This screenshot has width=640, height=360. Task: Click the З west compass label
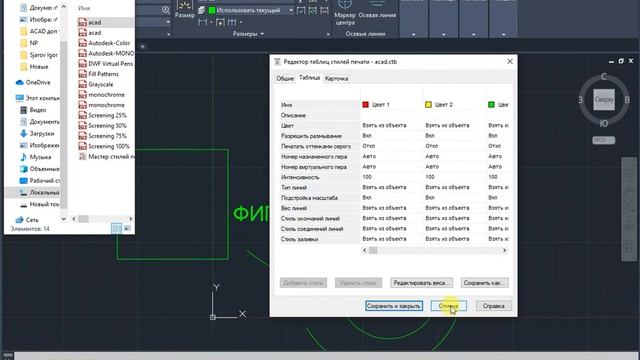pyautogui.click(x=580, y=100)
